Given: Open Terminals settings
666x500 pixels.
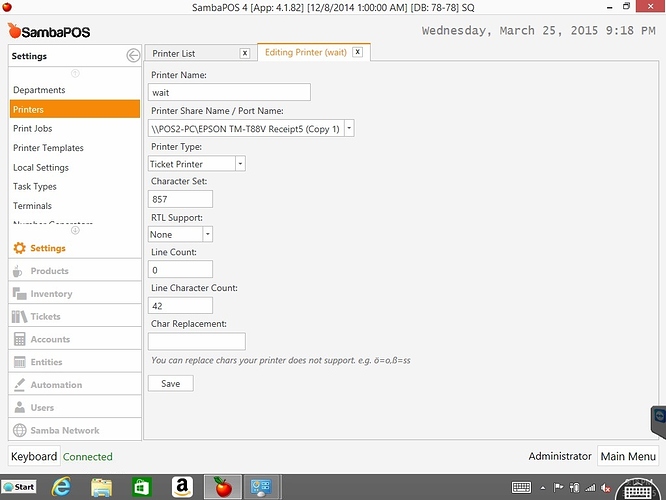Looking at the screenshot, I should pos(75,206).
